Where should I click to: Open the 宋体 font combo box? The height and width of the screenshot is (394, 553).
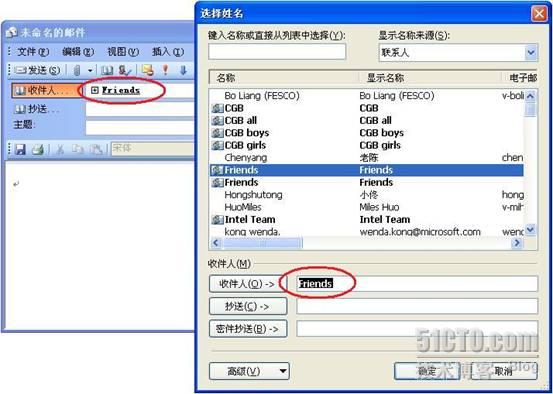click(152, 149)
